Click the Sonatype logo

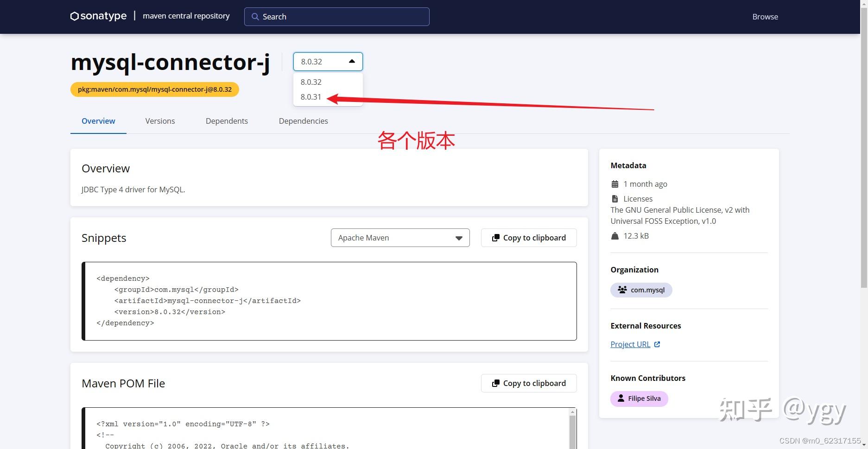click(x=98, y=16)
